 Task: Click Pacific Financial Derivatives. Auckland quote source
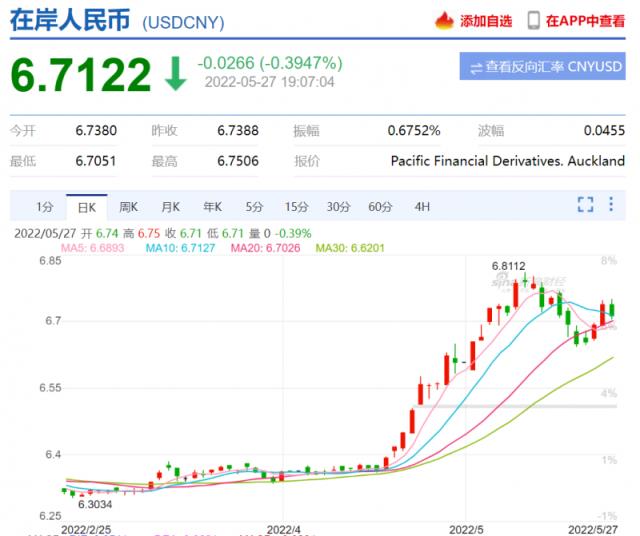click(x=508, y=161)
